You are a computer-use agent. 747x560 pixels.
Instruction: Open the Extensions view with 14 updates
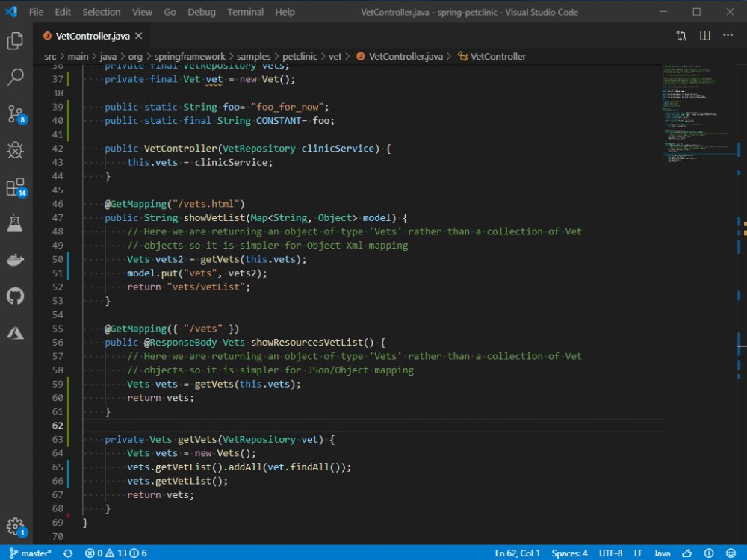(16, 187)
